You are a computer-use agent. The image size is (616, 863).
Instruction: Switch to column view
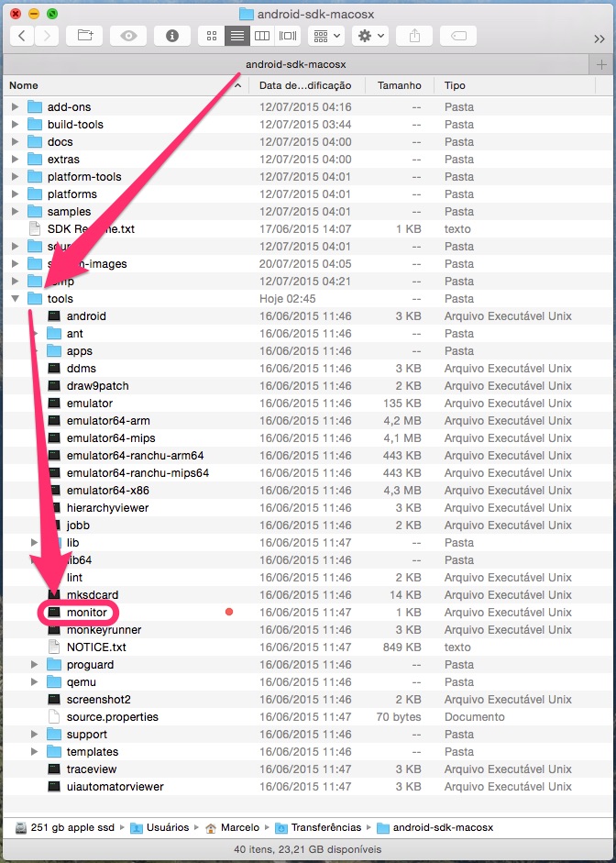(262, 37)
